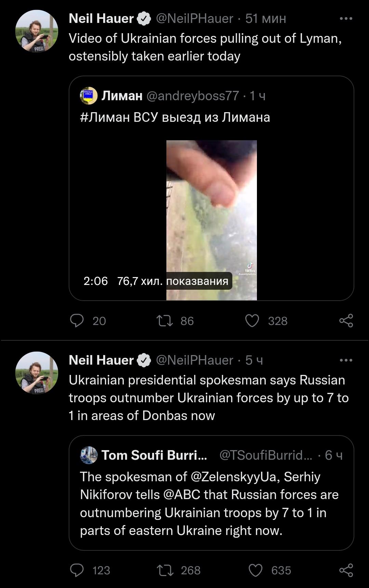Open the @andreyboss77 profile handle
The width and height of the screenshot is (369, 588).
coord(193,96)
